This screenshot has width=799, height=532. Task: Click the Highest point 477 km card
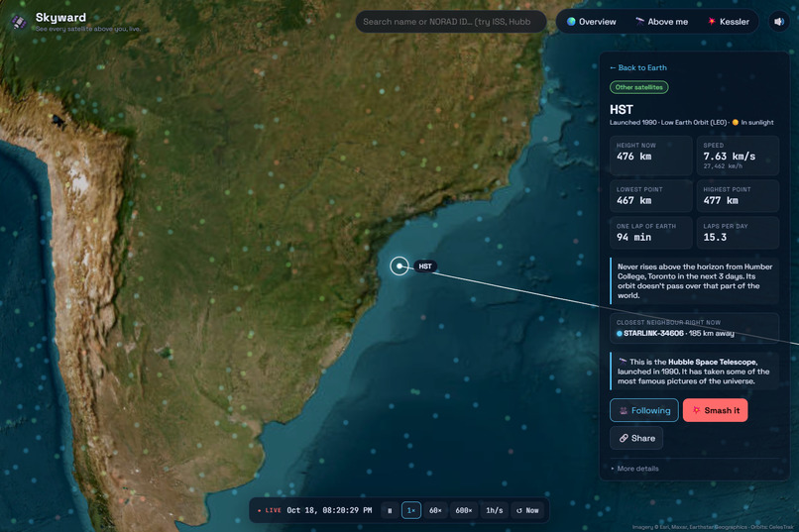click(738, 195)
